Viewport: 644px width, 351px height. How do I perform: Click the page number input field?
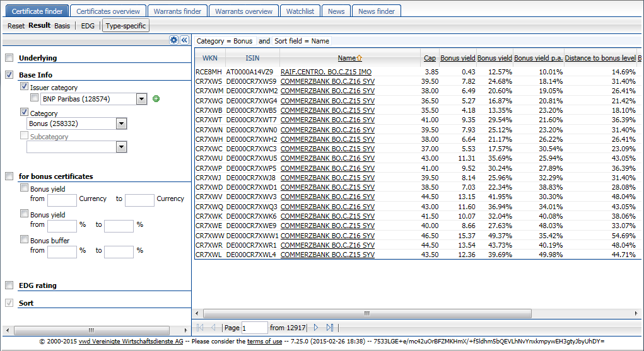[255, 328]
